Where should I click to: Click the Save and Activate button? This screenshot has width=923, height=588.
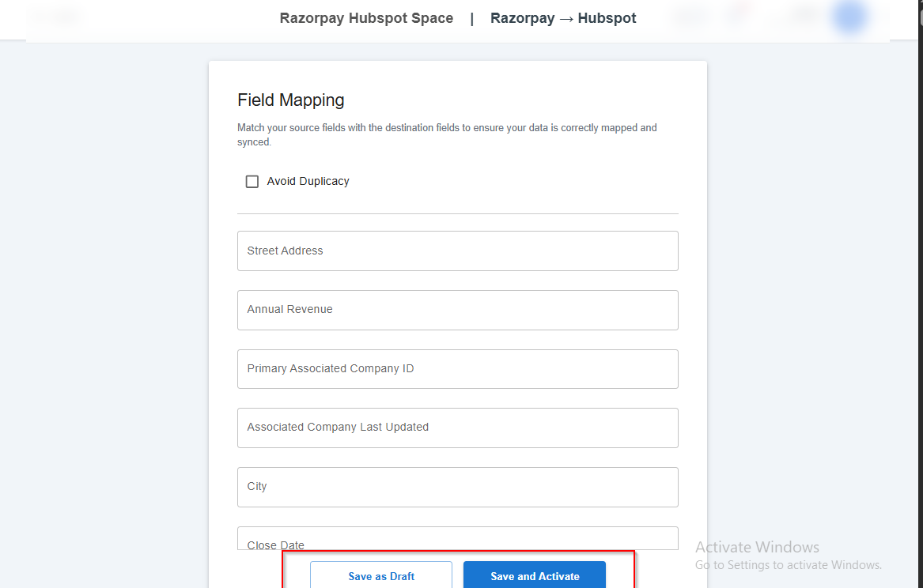[535, 575]
